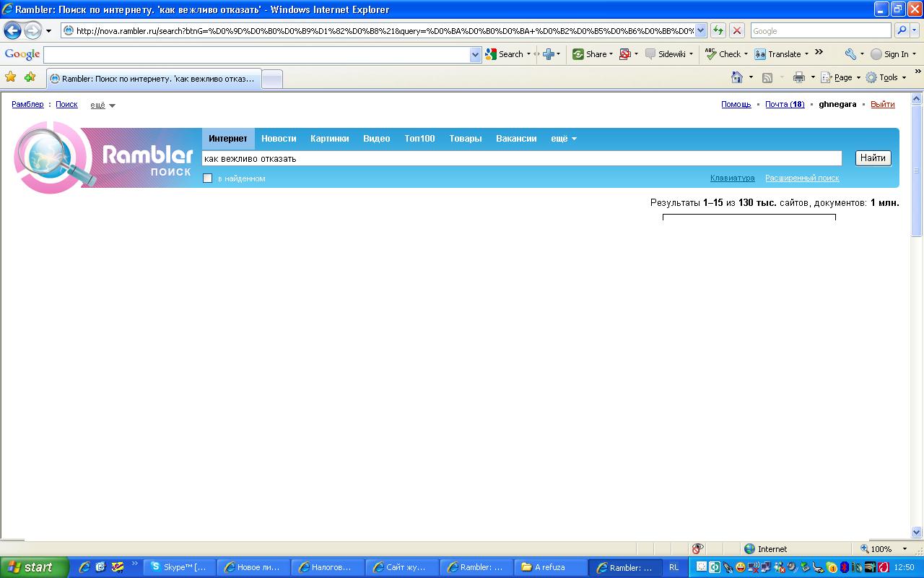Open Favorites Center star icon

click(11, 77)
